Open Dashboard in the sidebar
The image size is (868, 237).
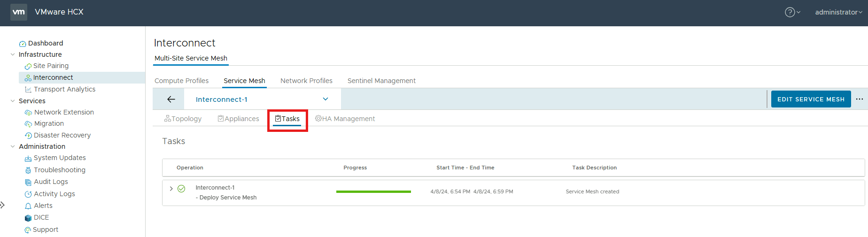point(46,43)
